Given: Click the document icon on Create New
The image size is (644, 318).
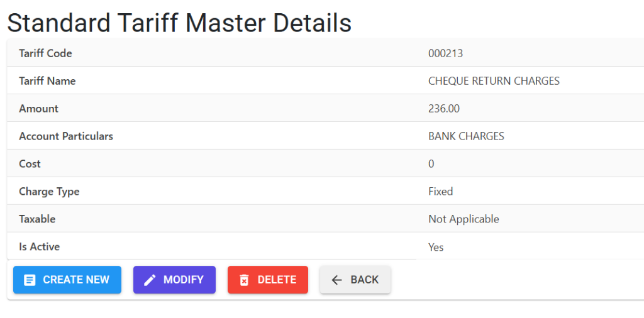Looking at the screenshot, I should (x=30, y=280).
